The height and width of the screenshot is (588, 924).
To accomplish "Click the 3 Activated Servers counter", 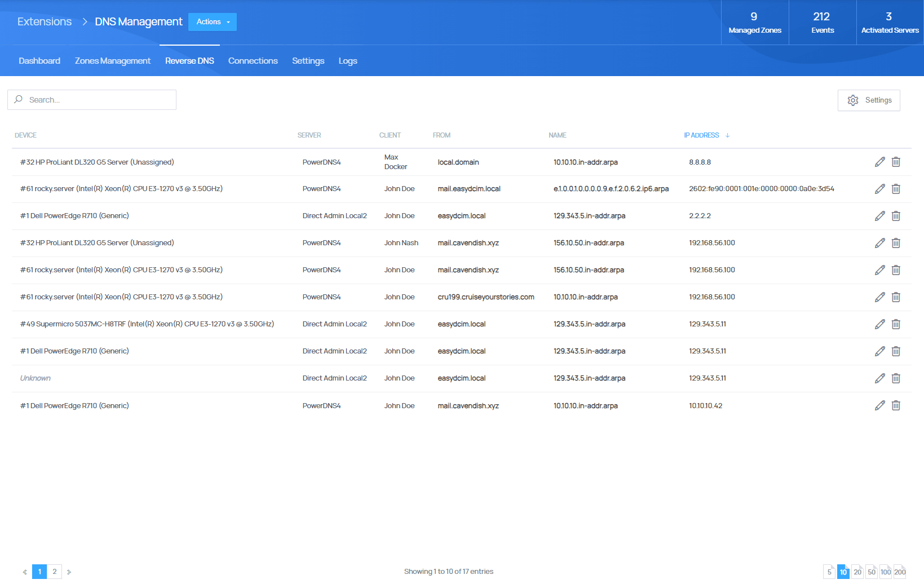I will point(890,23).
